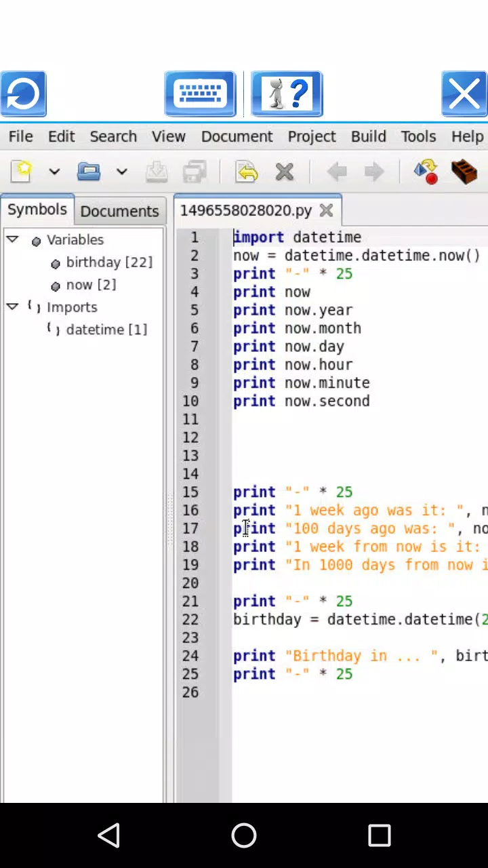This screenshot has height=868, width=488.
Task: Select the 1496558028020.py editor tab
Action: [x=245, y=210]
